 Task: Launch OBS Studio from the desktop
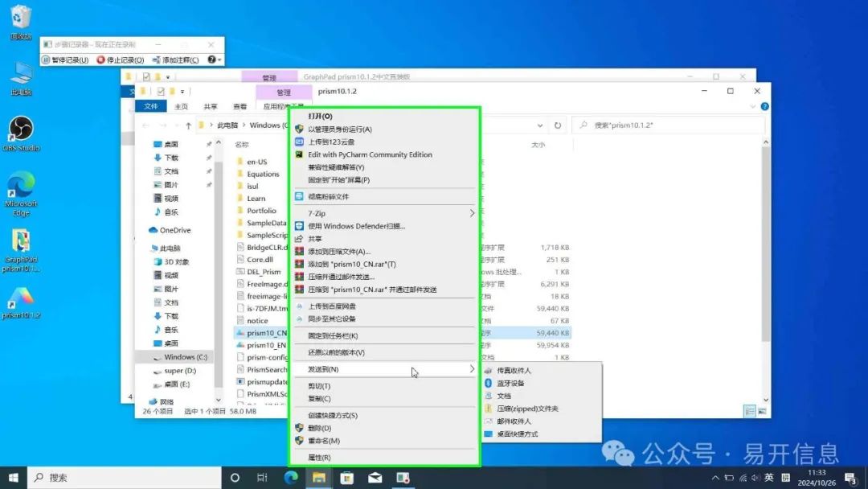click(20, 134)
